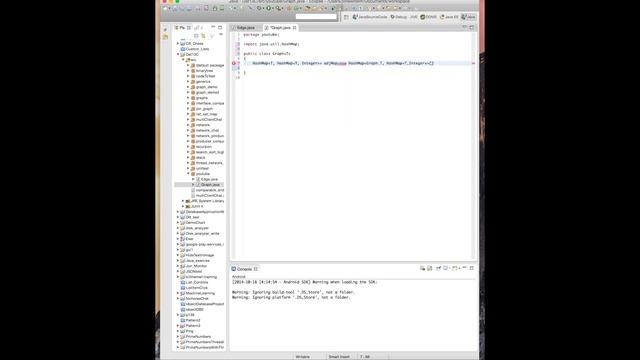
Task: Click the Smart Insert status bar entry
Action: pos(339,357)
